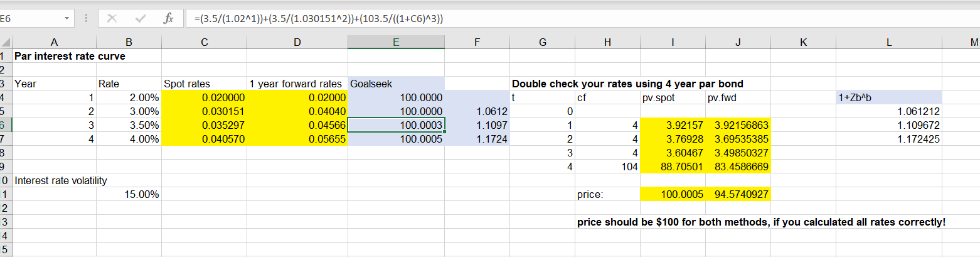Select spot rate cell 0.040570
The height and width of the screenshot is (257, 980).
click(x=204, y=139)
